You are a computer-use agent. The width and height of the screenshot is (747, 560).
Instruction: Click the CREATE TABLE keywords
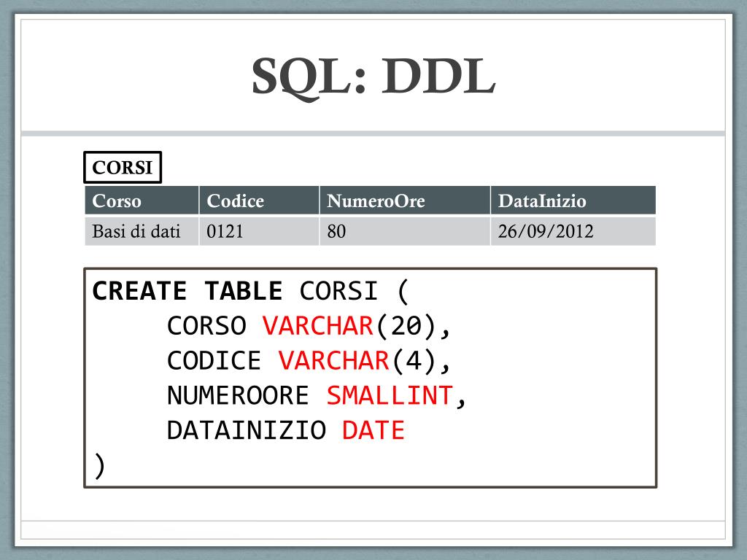[x=187, y=291]
